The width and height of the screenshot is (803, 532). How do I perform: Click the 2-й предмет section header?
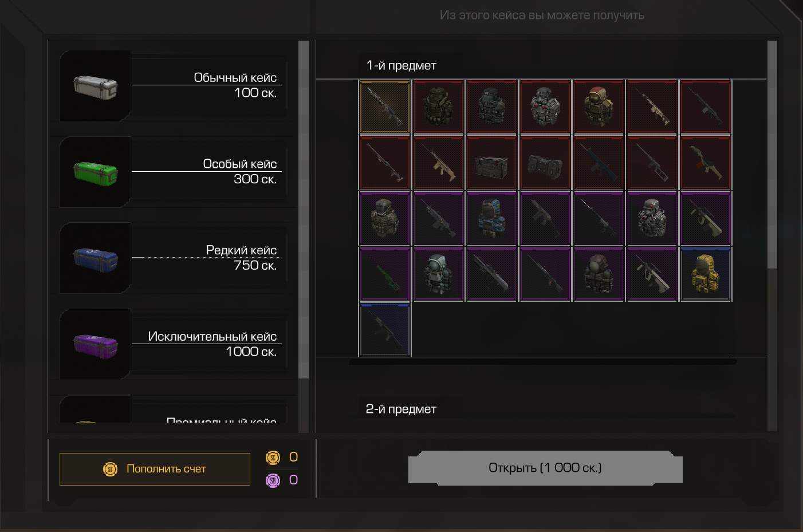coord(401,409)
